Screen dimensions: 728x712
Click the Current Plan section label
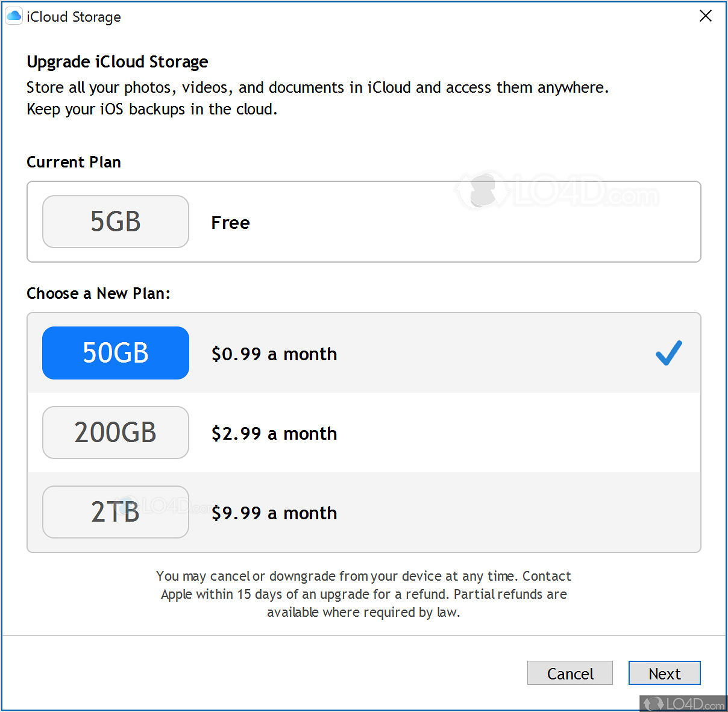74,161
